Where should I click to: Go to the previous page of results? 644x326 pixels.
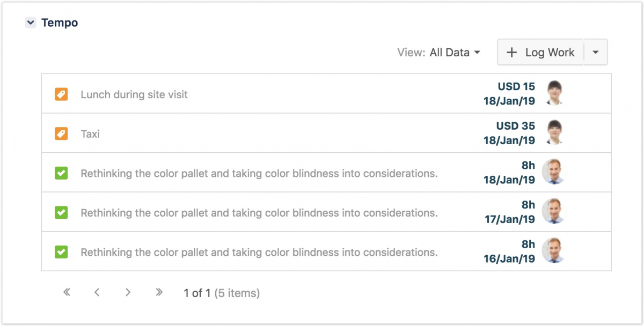tap(97, 292)
